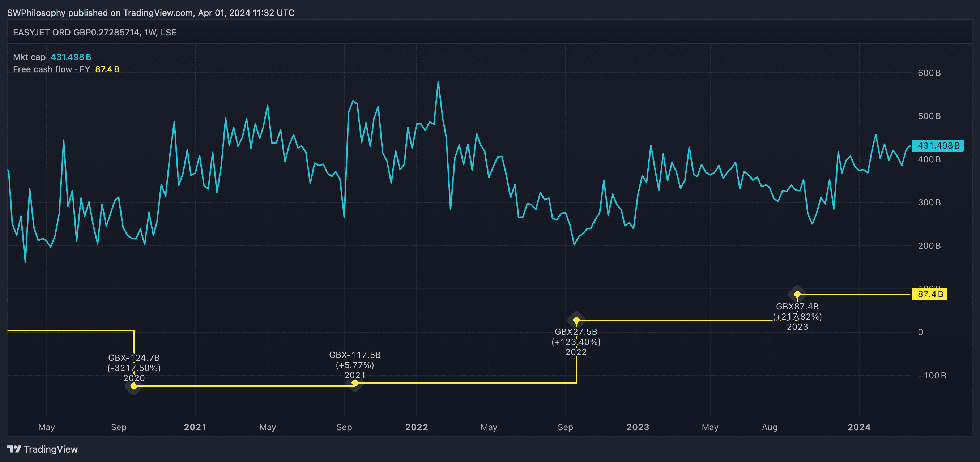
Task: Click the 2024 time axis label
Action: tap(859, 427)
